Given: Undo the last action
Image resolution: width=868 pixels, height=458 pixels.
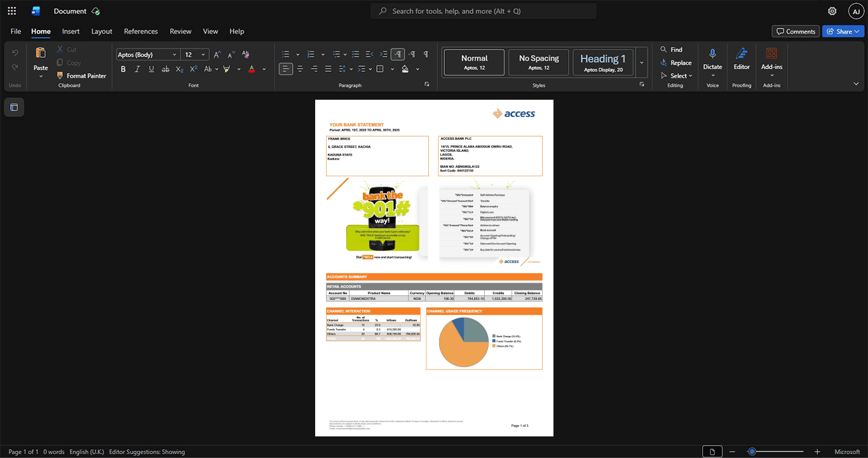Looking at the screenshot, I should [15, 53].
